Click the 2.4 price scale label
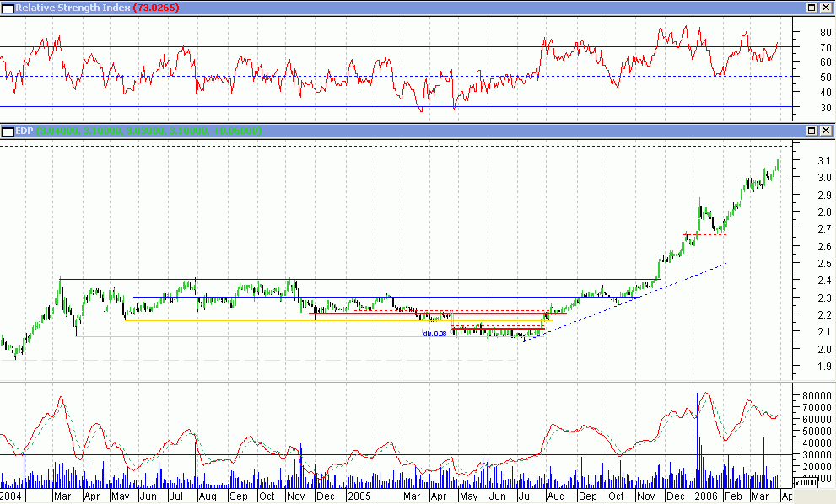 824,281
